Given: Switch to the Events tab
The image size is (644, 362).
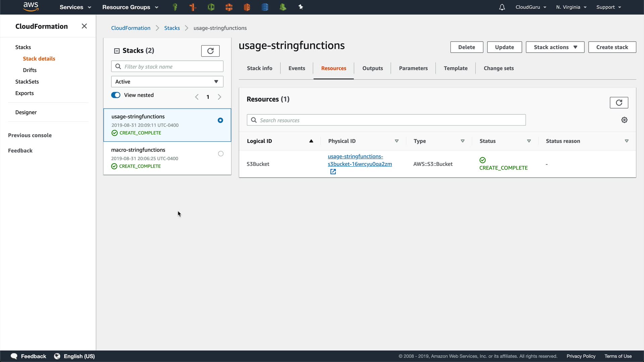Looking at the screenshot, I should pyautogui.click(x=297, y=68).
